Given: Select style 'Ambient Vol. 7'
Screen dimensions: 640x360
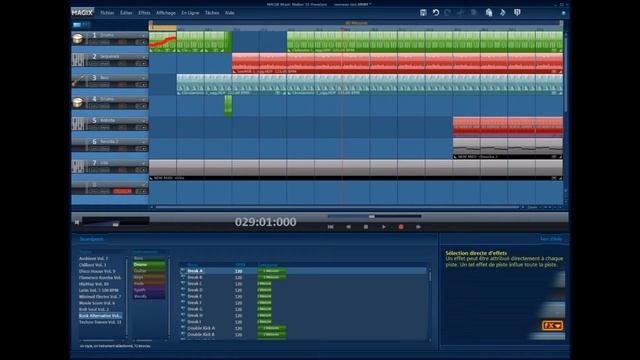Looking at the screenshot, I should [x=93, y=258].
